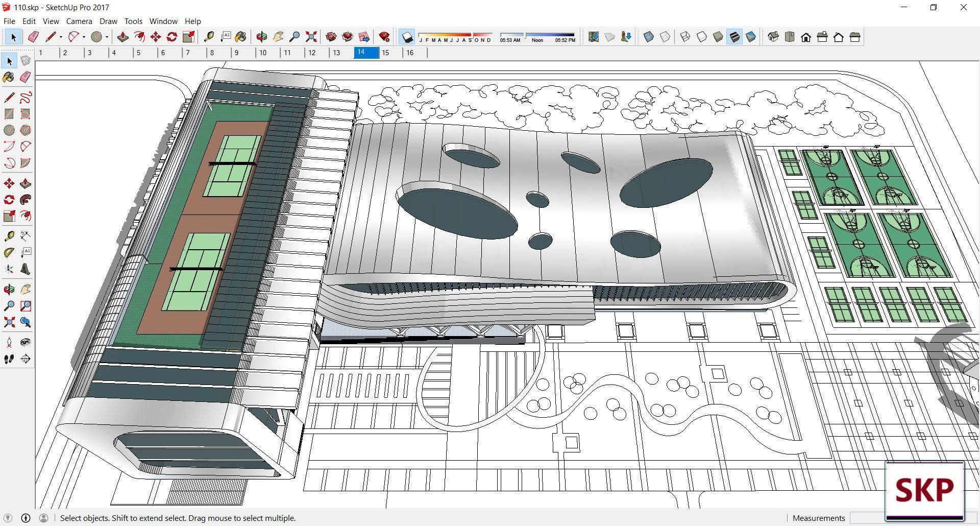Switch to scene tab 8
980x526 pixels.
(219, 53)
